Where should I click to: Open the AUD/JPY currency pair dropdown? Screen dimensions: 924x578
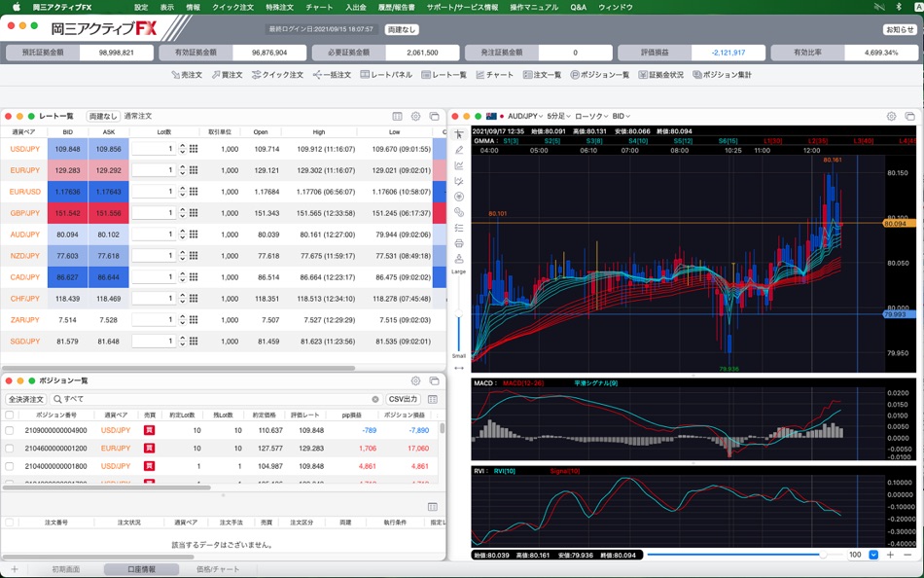tap(525, 116)
